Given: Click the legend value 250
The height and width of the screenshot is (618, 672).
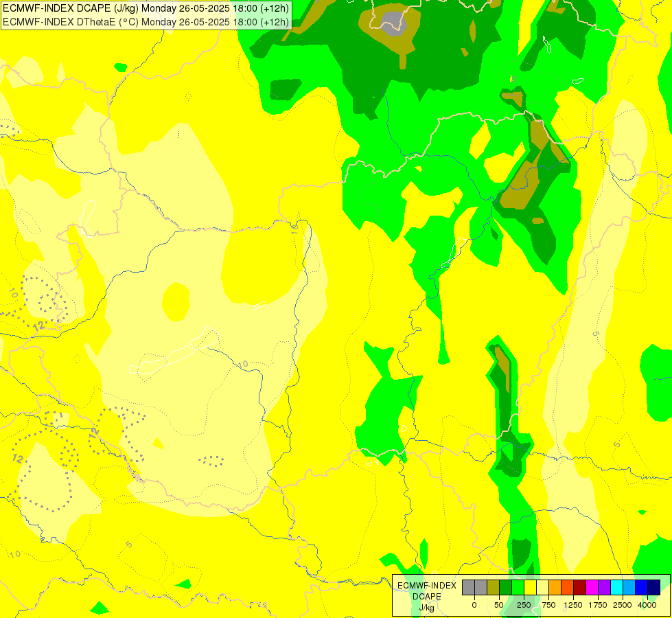Looking at the screenshot, I should coord(524,605).
